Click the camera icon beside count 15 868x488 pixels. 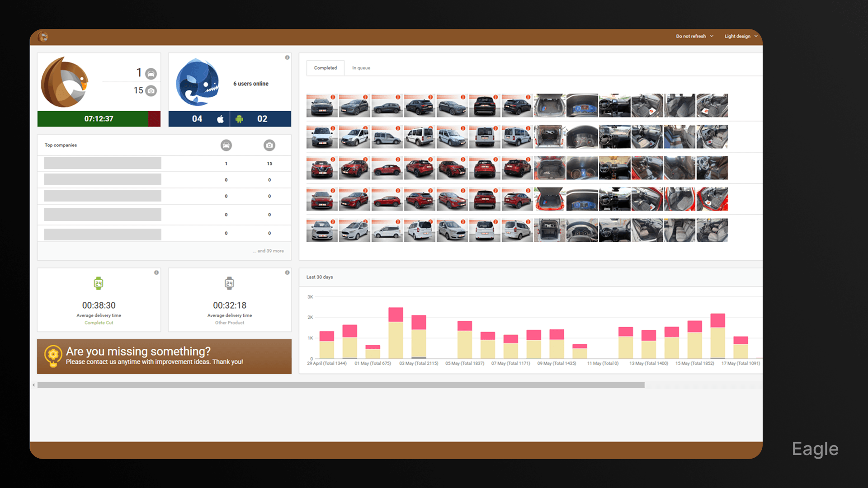151,91
